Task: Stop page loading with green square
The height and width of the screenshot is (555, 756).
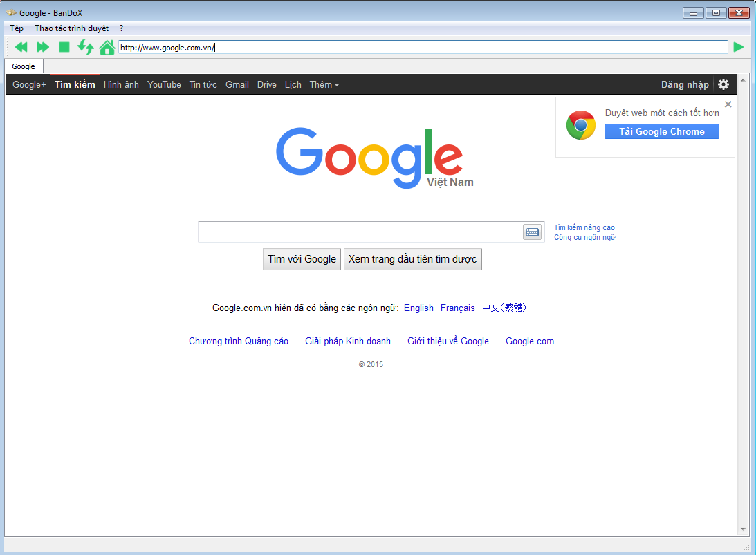Action: coord(64,47)
